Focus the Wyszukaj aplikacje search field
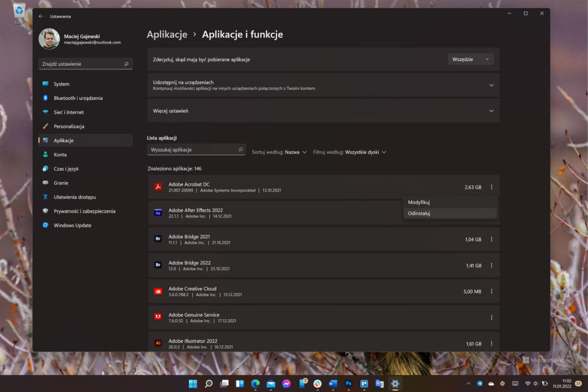This screenshot has width=588, height=392. click(196, 149)
